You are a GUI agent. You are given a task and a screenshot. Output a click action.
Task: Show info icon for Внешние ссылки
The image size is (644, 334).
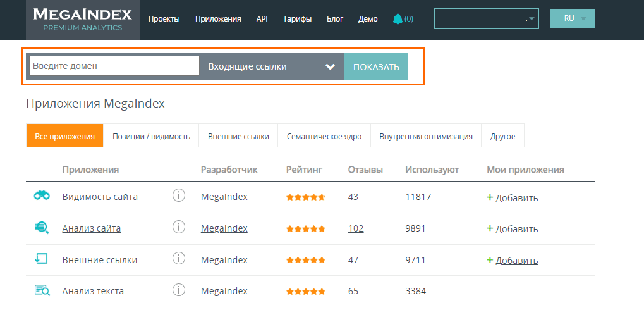pyautogui.click(x=179, y=259)
